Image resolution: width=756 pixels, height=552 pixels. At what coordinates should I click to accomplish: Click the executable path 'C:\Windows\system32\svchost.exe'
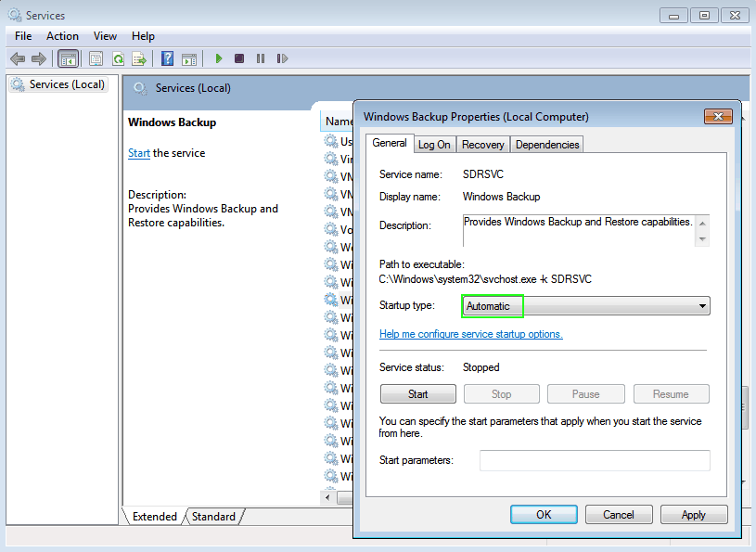point(457,279)
